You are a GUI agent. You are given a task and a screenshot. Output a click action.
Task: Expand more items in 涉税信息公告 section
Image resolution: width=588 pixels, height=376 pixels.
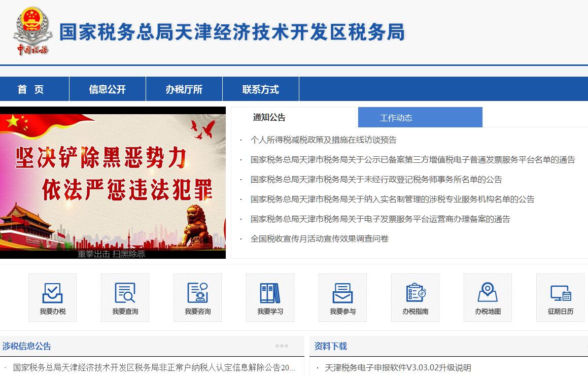(x=282, y=346)
